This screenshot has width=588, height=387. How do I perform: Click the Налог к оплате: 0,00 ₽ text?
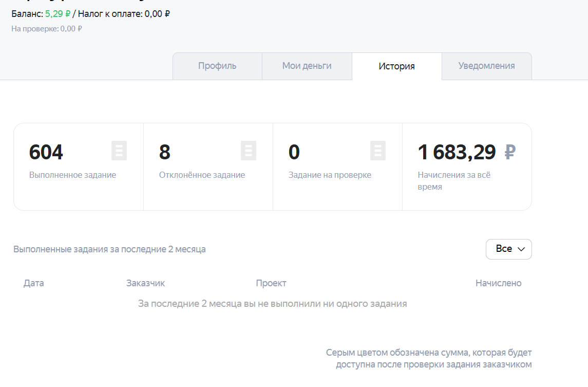tap(124, 14)
